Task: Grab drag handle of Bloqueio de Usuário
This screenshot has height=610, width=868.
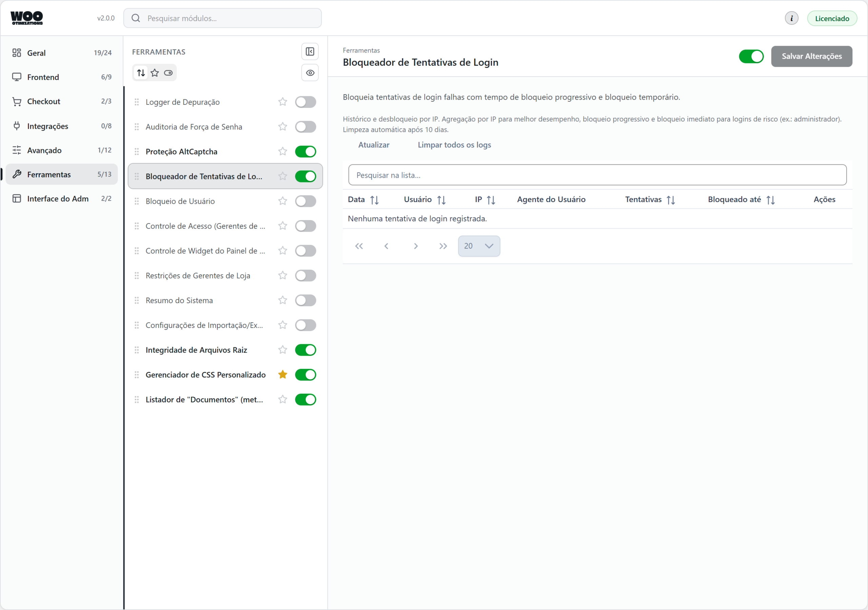Action: (x=137, y=201)
